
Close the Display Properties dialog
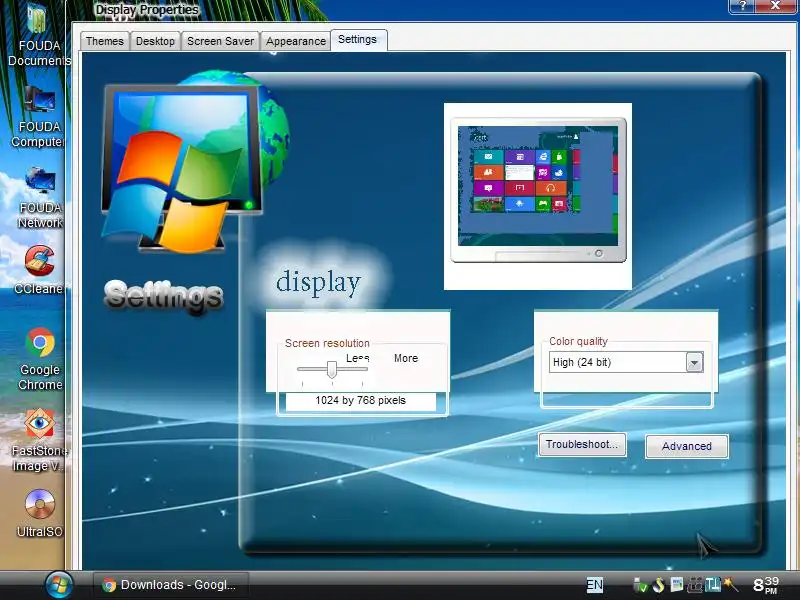[775, 6]
